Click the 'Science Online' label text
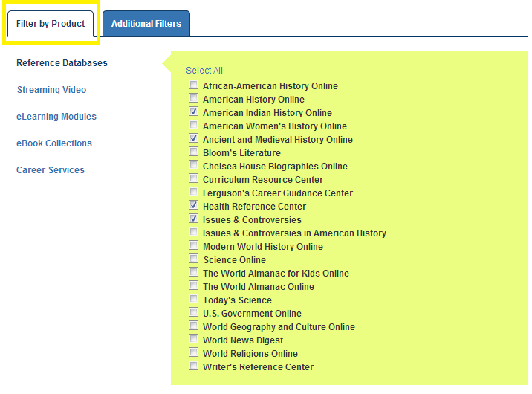 pos(235,260)
